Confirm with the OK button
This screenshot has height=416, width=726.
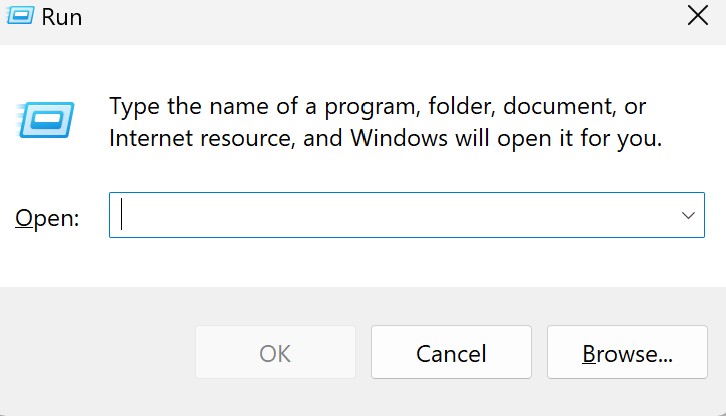pos(275,352)
